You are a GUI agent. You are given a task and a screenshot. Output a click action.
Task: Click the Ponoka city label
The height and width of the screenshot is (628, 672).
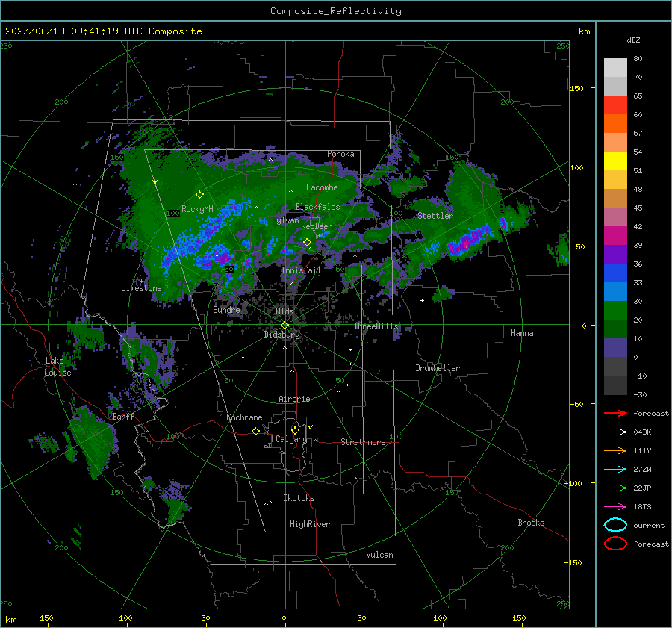coord(340,154)
